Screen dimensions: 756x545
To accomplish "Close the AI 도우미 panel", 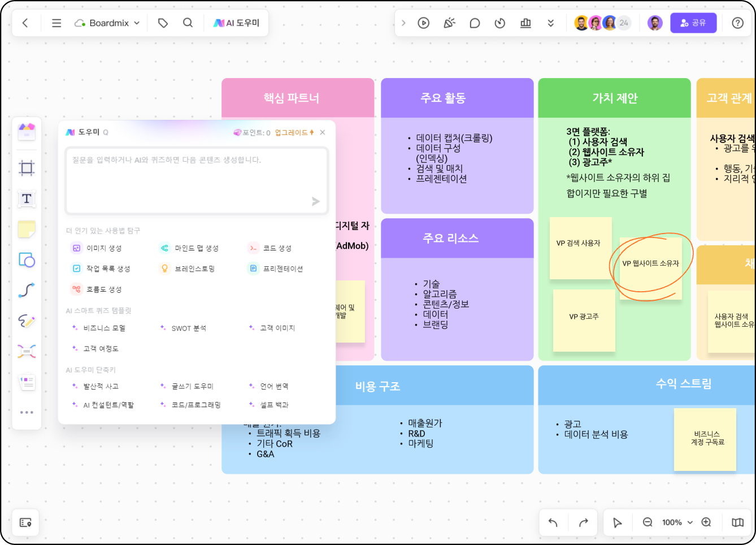I will (323, 132).
